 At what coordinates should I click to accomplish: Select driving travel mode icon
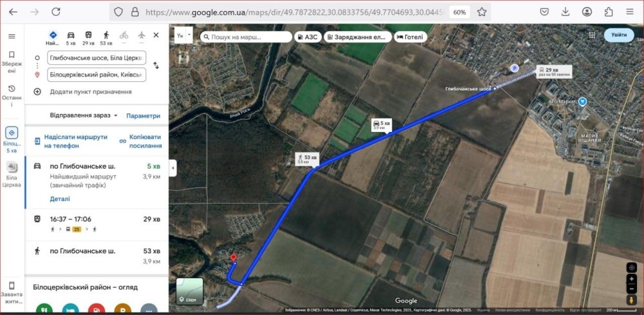click(71, 35)
